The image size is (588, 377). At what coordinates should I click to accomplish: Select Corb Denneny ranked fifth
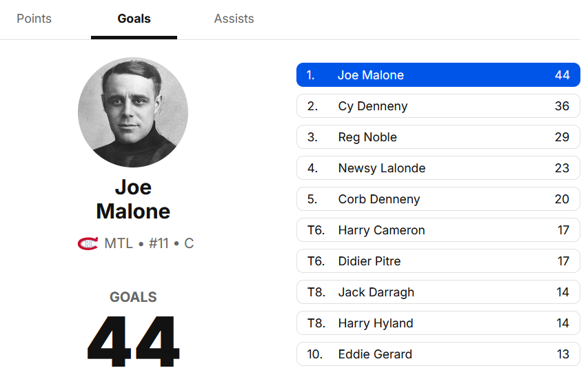pyautogui.click(x=438, y=199)
